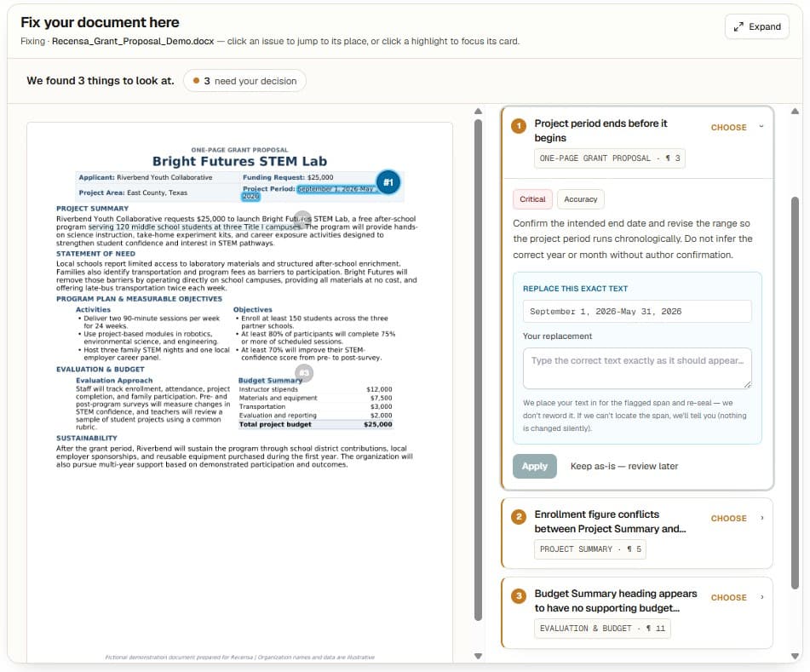Screen dimensions: 810x672
Task: Click 'EVALUATION & BUDGET · ¶ 11' location tag
Action: [x=602, y=628]
